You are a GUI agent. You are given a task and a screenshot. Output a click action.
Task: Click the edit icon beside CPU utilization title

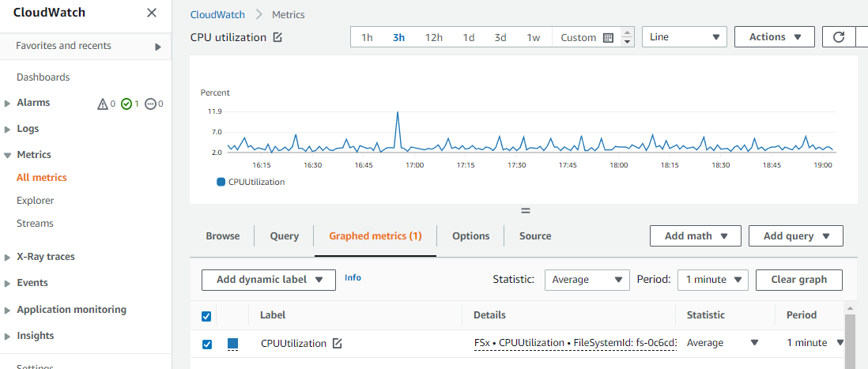277,37
